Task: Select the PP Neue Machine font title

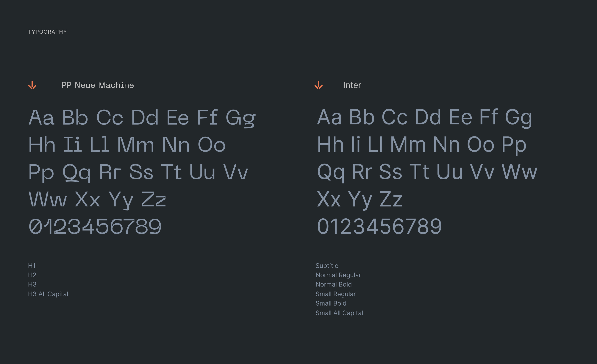Action: [x=97, y=85]
